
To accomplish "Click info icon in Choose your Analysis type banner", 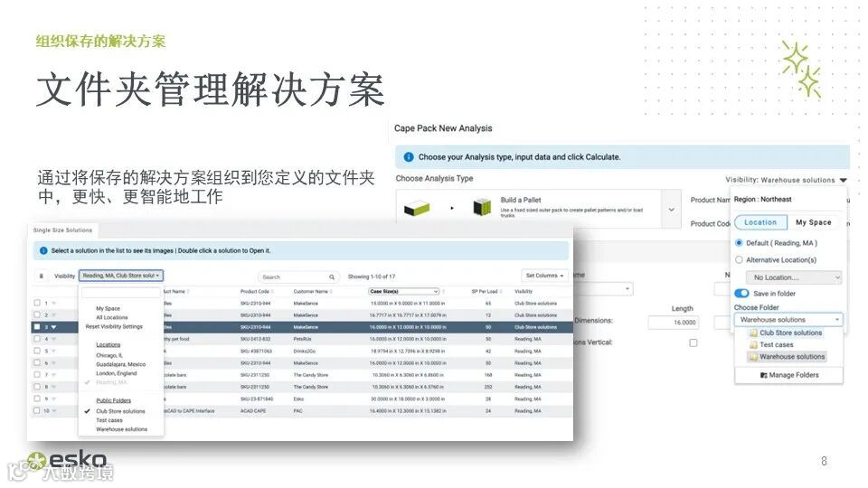I will (x=409, y=157).
